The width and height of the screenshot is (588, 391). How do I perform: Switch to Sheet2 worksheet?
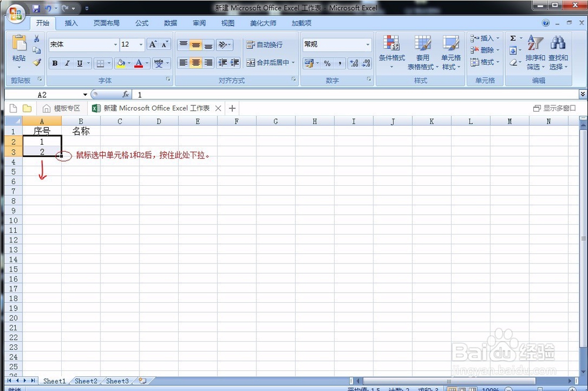pyautogui.click(x=86, y=381)
